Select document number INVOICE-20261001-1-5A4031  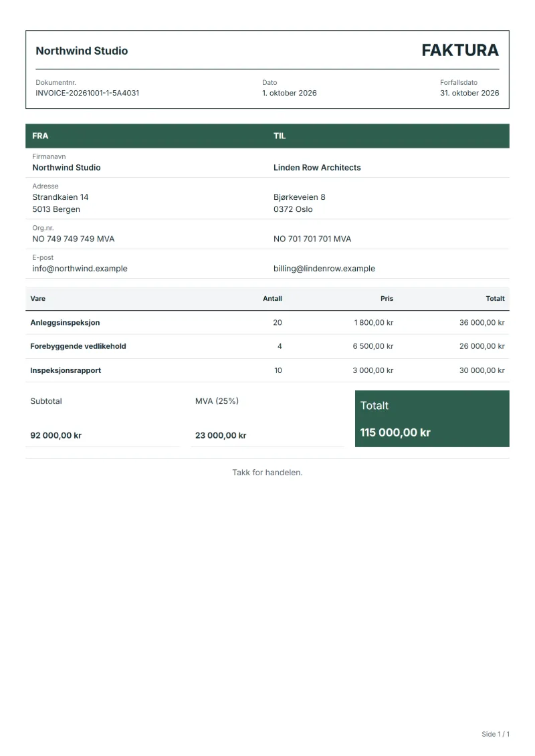88,93
